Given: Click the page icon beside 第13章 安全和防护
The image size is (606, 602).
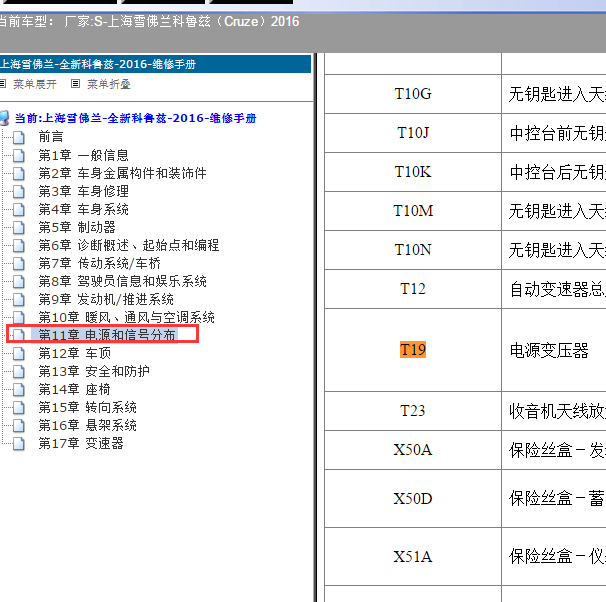Looking at the screenshot, I should pyautogui.click(x=19, y=371).
